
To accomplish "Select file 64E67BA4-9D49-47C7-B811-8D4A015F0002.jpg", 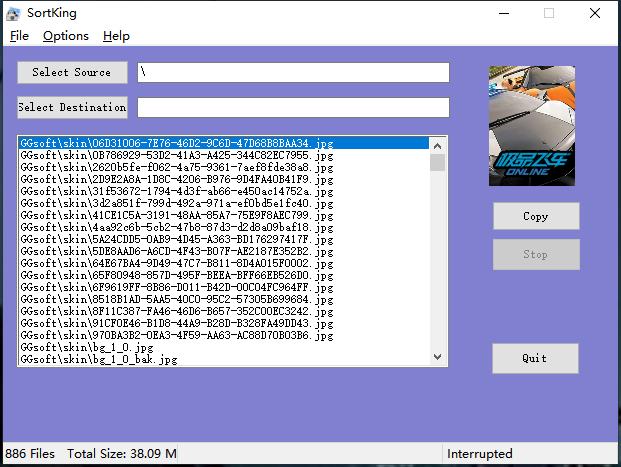I will 224,263.
